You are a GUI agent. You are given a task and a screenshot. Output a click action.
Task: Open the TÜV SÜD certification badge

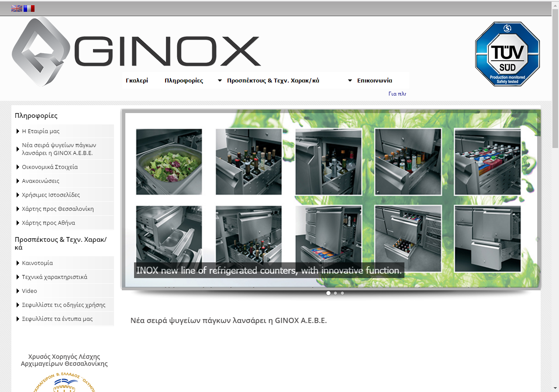pyautogui.click(x=507, y=54)
